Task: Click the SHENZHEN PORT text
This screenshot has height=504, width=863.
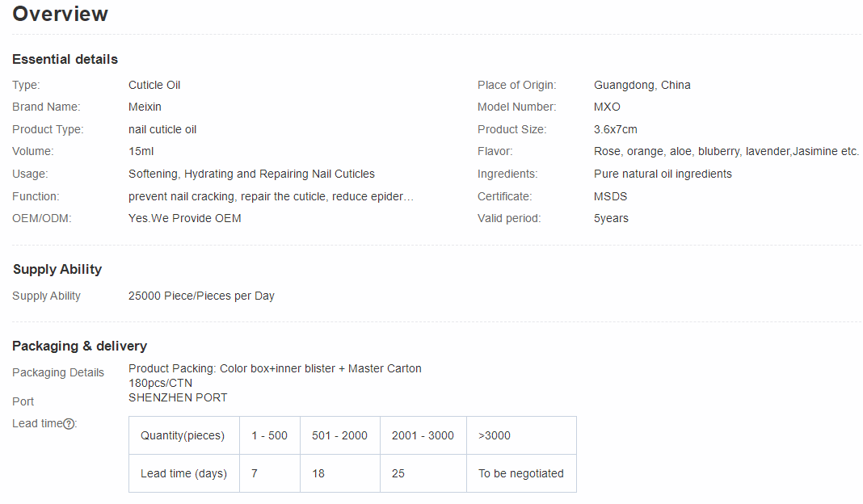Action: point(178,397)
